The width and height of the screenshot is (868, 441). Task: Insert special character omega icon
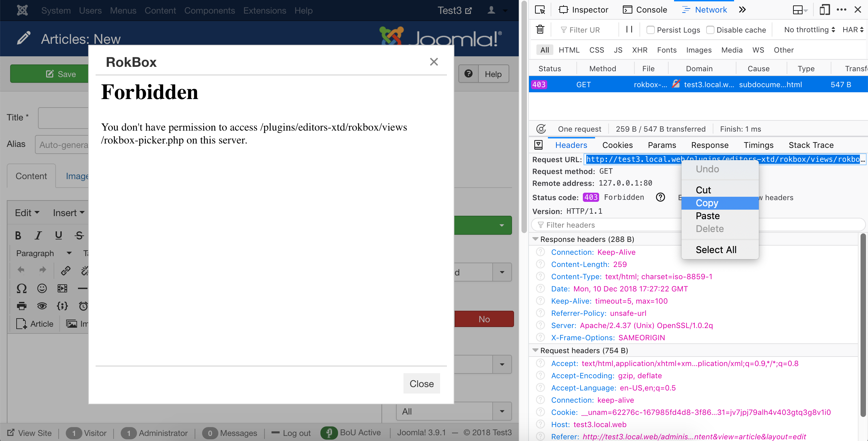[22, 288]
